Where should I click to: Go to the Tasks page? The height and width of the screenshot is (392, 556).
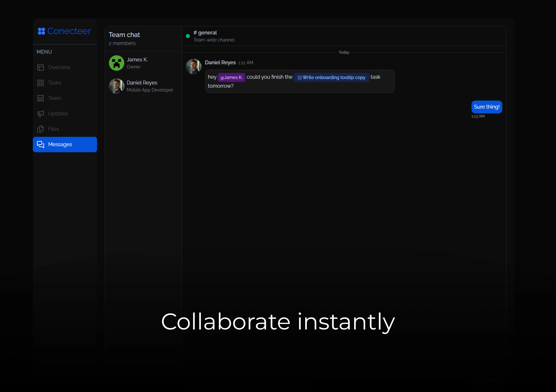click(65, 83)
